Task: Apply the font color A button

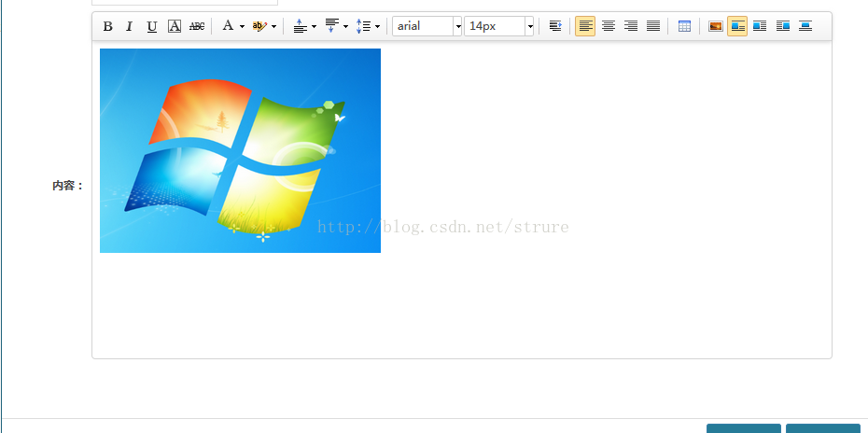Action: click(x=228, y=26)
